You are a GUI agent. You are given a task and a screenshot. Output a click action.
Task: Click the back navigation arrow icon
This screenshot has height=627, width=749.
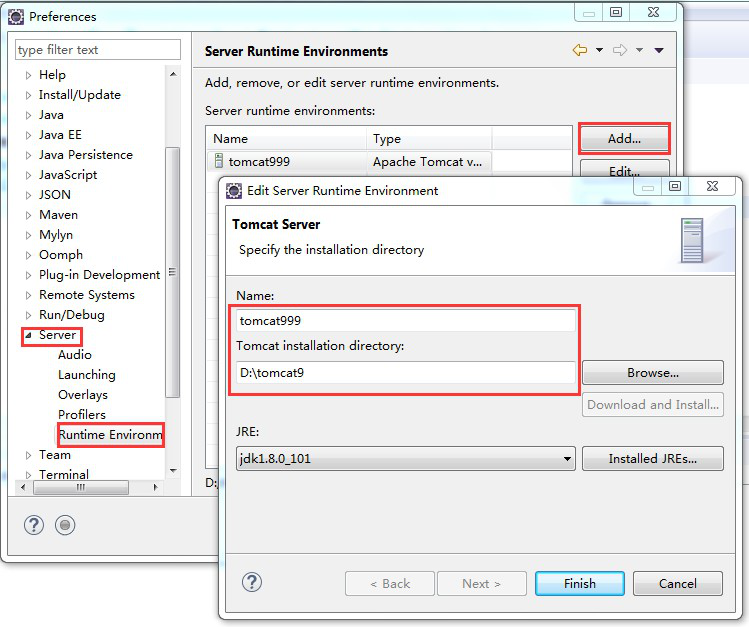click(x=580, y=51)
